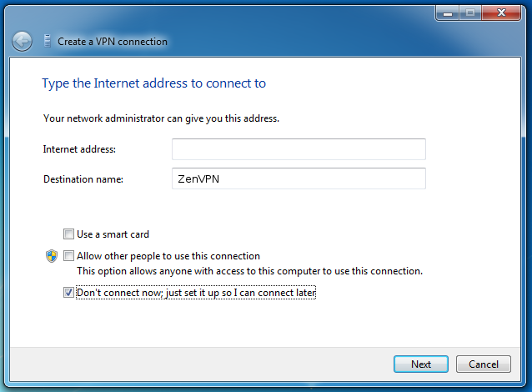Cancel the VPN setup wizard

483,364
